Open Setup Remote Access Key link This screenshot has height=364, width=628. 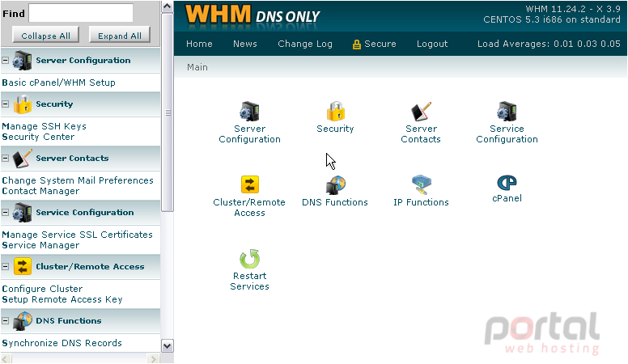62,299
